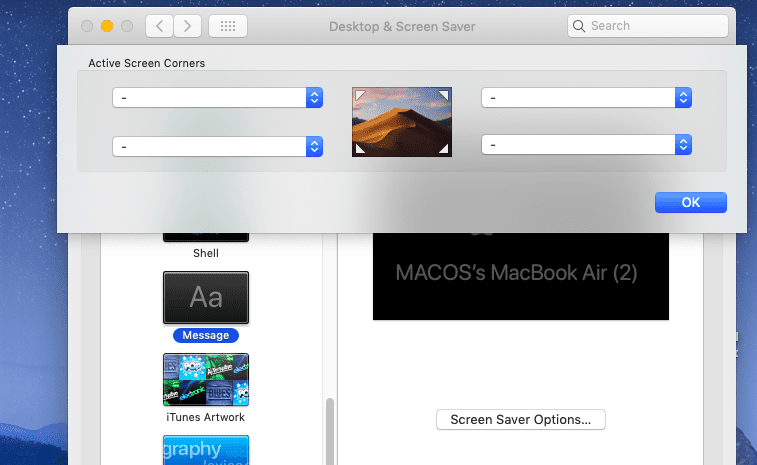Viewport: 757px width, 465px height.
Task: Click the forward navigation arrow
Action: [x=187, y=26]
